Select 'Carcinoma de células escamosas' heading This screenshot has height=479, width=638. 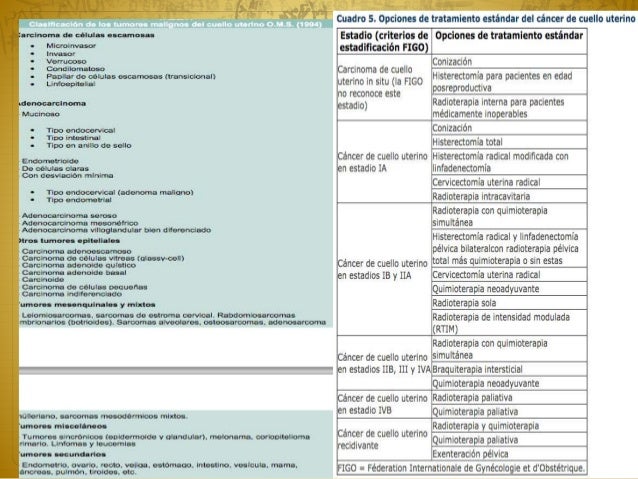point(86,35)
